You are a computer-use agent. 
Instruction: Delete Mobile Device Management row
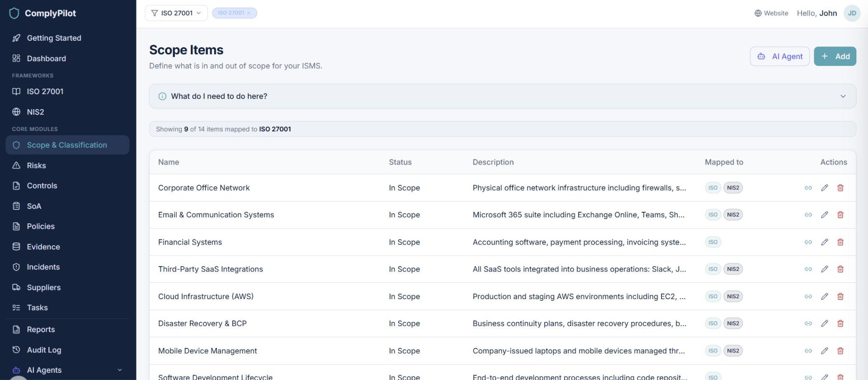pyautogui.click(x=840, y=351)
